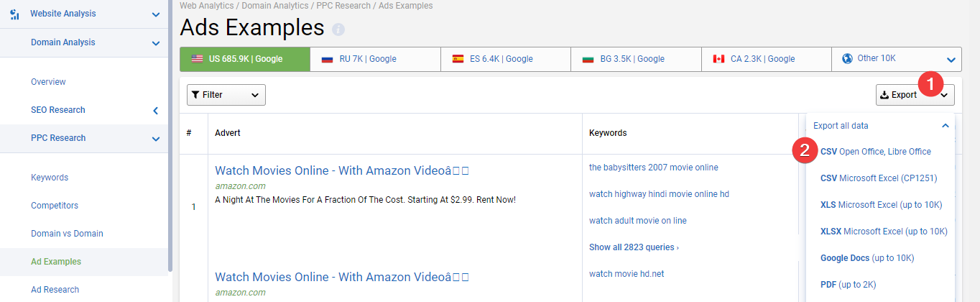
Task: Click the Spanish flag icon
Action: pos(458,59)
